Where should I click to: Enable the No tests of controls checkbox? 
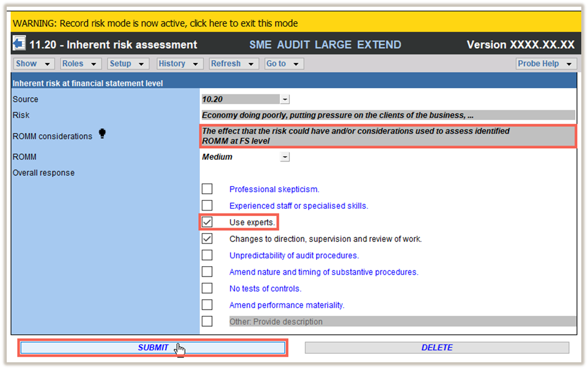tap(207, 288)
